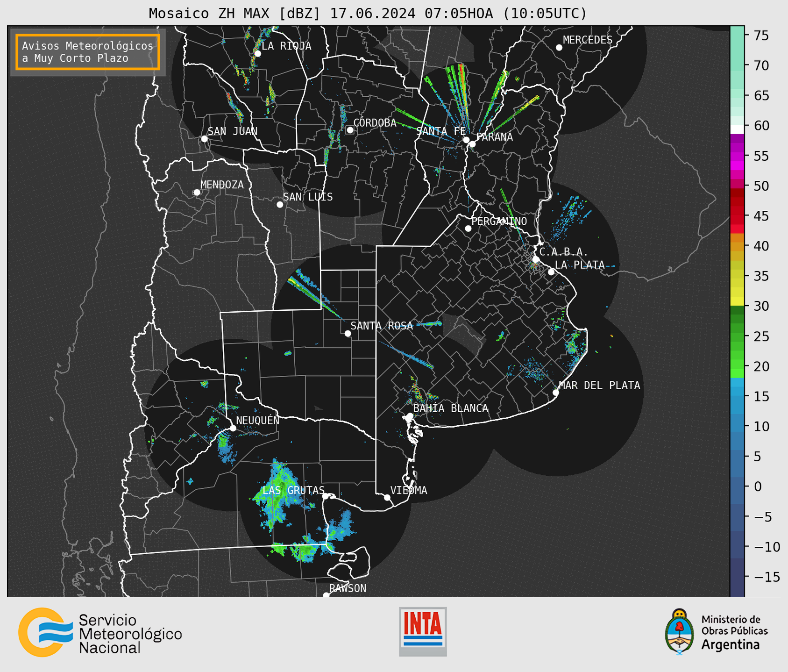Click the Mendoza city marker dot
The width and height of the screenshot is (788, 672).
[197, 193]
